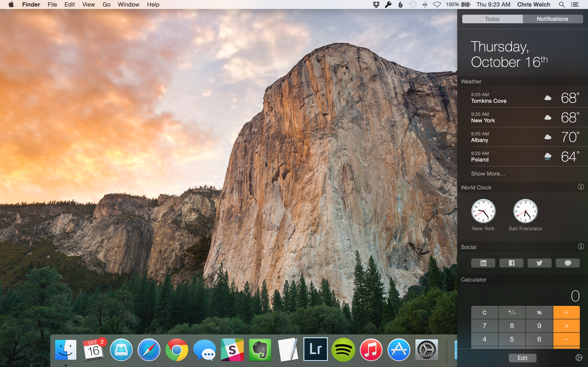
Task: Open Adobe Lightroom from Dock
Action: [315, 349]
